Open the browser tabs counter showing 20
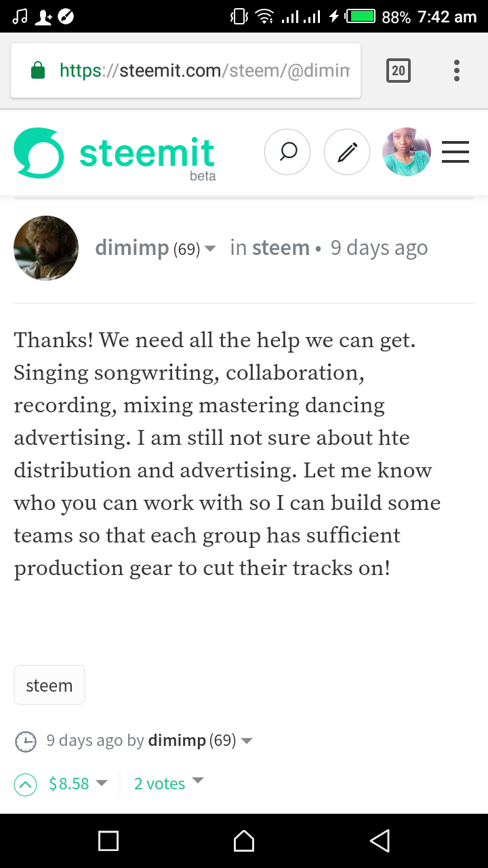 tap(399, 71)
